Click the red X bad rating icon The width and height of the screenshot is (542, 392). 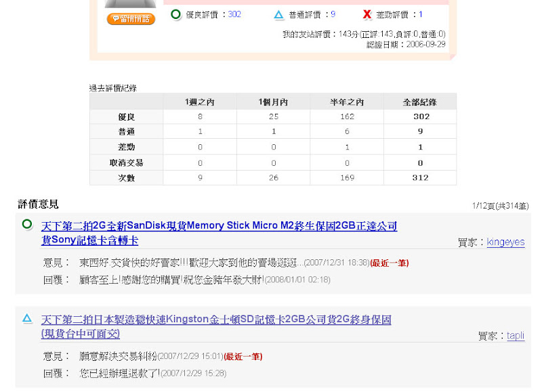(367, 14)
